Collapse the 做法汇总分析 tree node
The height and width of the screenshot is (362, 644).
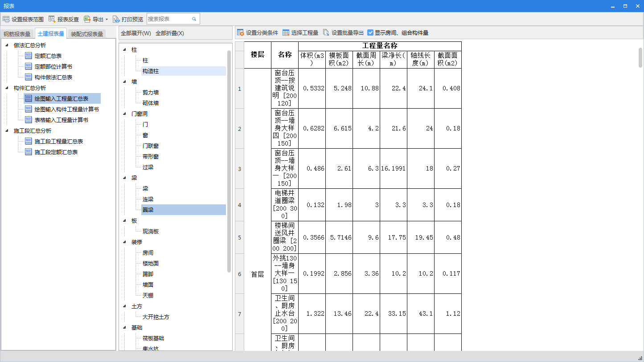pos(7,45)
